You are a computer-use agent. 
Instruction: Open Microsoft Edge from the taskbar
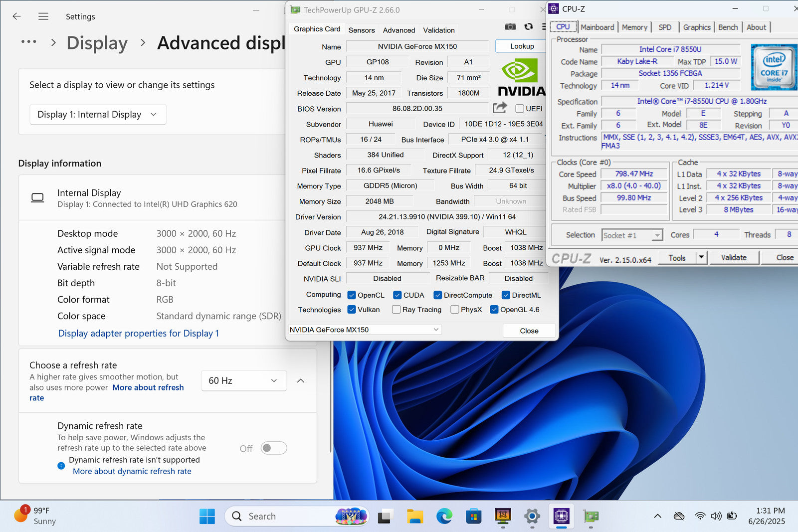coord(444,516)
